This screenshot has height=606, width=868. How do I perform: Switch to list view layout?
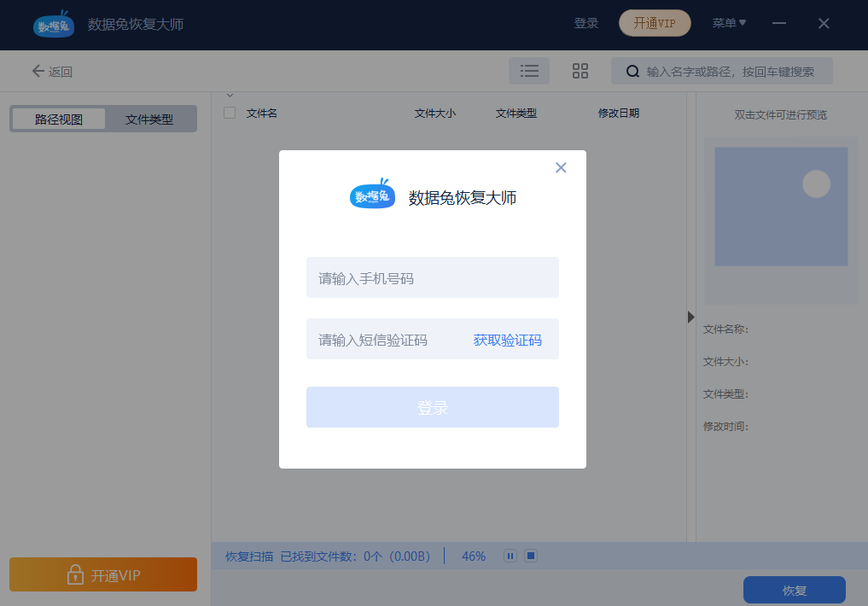tap(529, 71)
